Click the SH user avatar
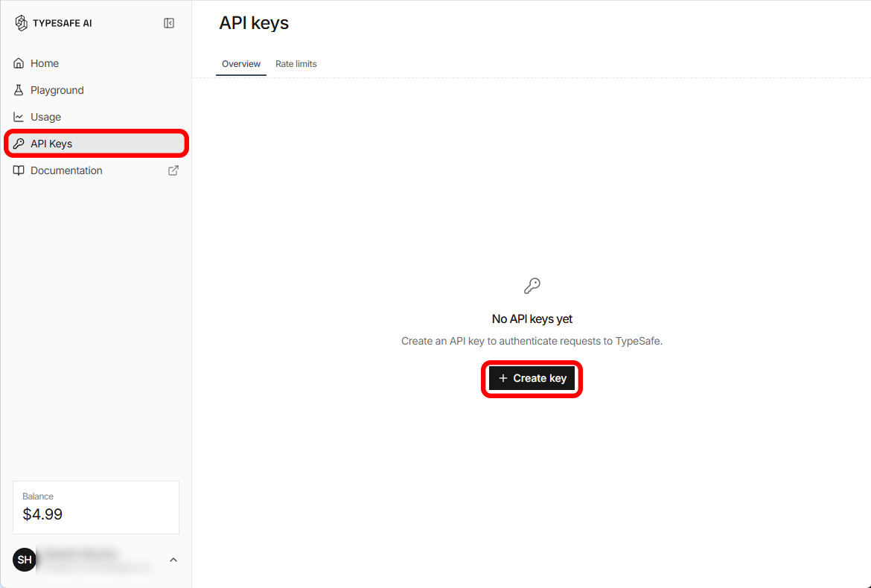This screenshot has height=588, width=871. pos(25,560)
